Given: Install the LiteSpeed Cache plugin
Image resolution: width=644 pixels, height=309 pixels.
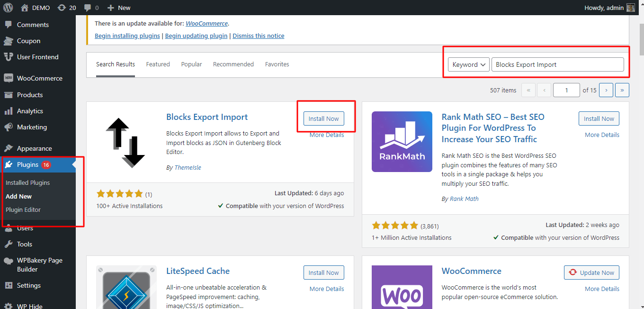Looking at the screenshot, I should 324,273.
